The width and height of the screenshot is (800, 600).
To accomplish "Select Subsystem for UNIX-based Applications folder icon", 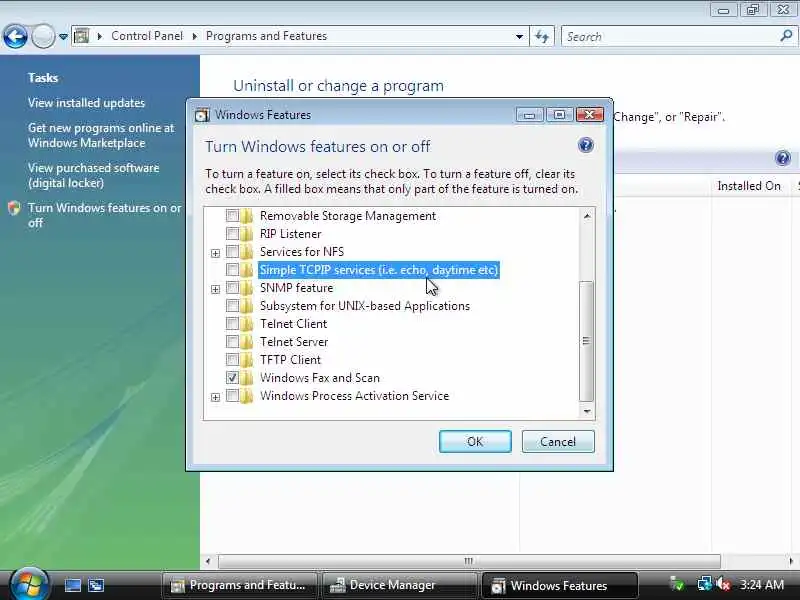I will [247, 306].
